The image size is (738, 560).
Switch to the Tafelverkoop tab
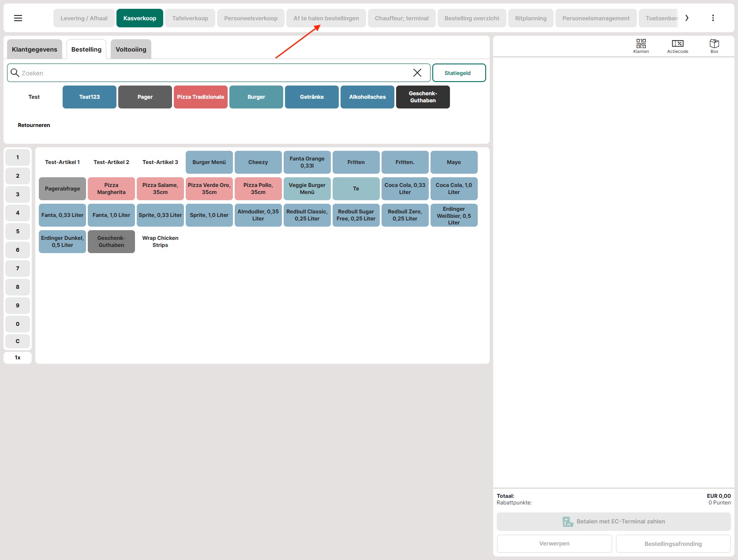[x=190, y=18]
